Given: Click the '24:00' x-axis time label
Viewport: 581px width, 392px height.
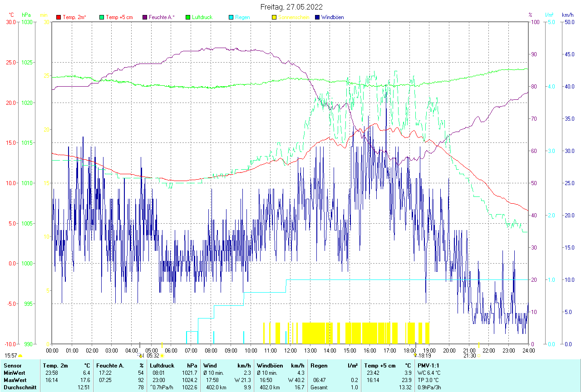Looking at the screenshot, I should click(528, 350).
